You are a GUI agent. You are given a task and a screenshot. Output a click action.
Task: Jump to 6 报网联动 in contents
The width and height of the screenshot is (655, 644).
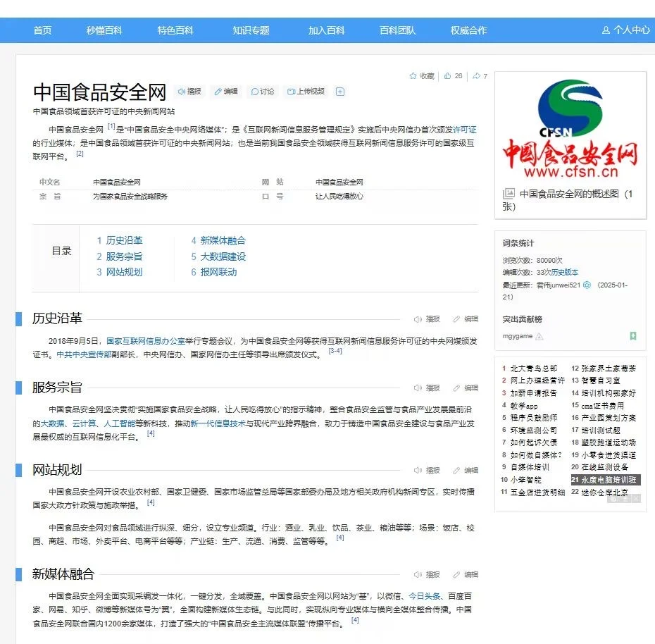tap(214, 272)
